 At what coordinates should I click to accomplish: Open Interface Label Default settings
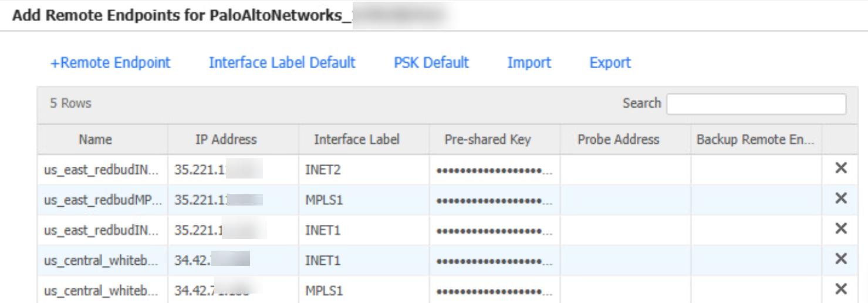(x=282, y=63)
